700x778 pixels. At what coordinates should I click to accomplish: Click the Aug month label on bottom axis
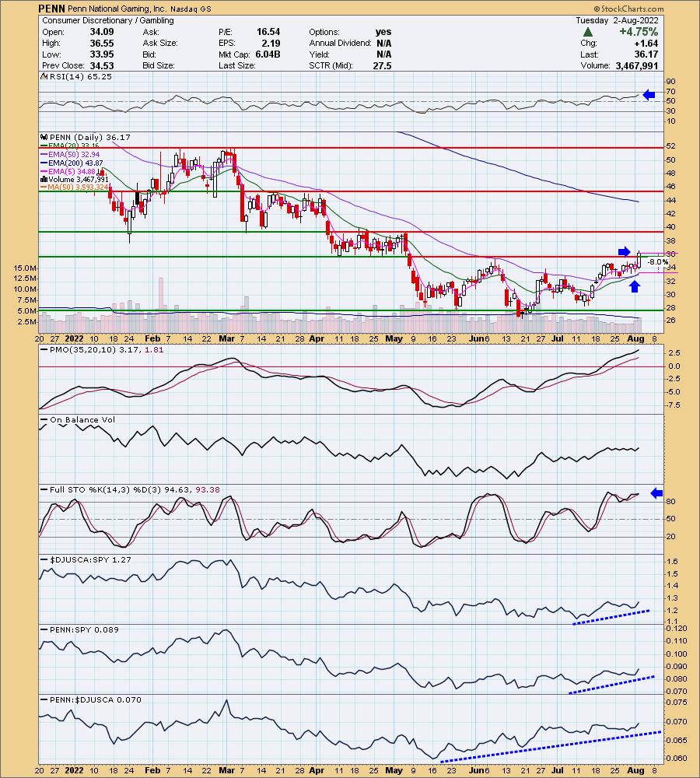pos(635,770)
